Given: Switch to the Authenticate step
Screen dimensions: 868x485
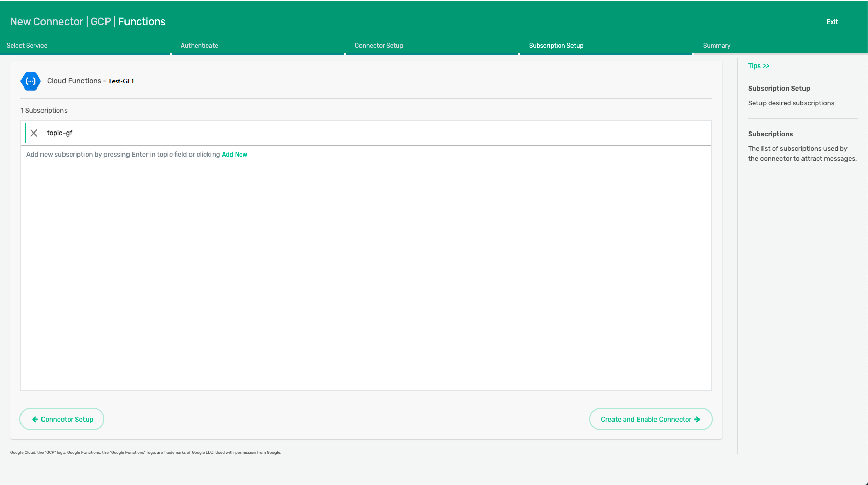Looking at the screenshot, I should (199, 46).
